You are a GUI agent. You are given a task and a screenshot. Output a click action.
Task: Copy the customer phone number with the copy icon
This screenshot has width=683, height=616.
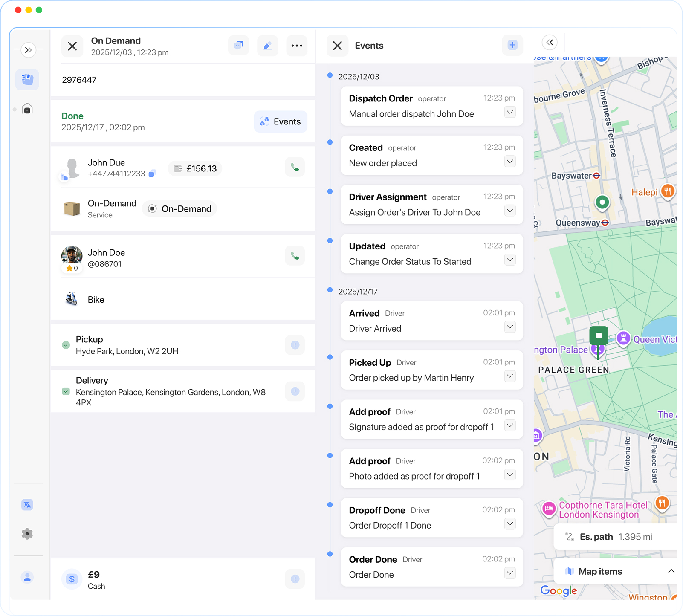tap(152, 174)
